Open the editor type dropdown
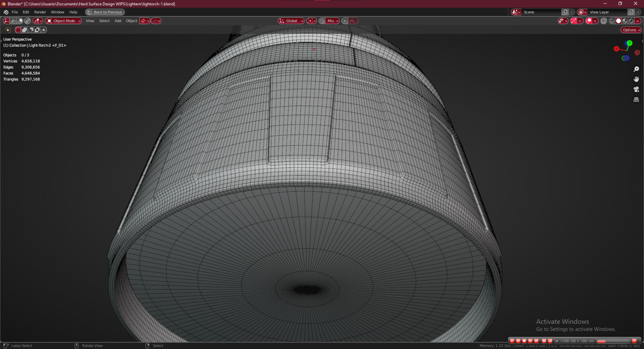644x349 pixels. click(38, 21)
